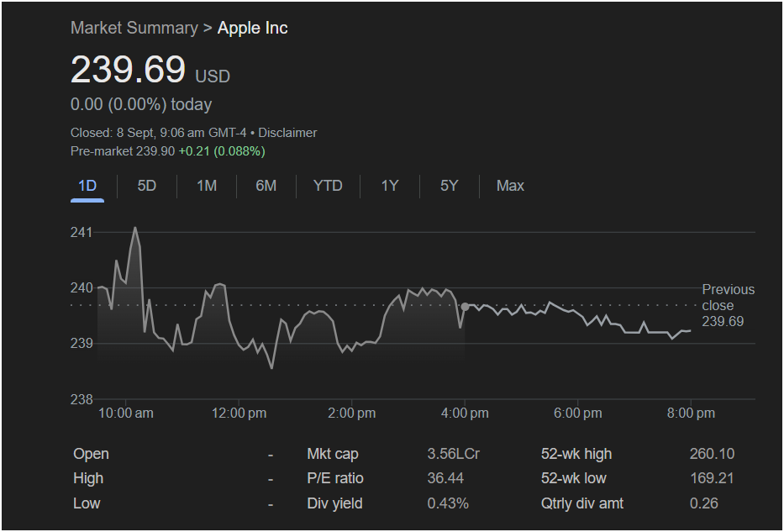Viewport: 784px width, 532px height.
Task: Click the USD currency label
Action: pos(213,76)
